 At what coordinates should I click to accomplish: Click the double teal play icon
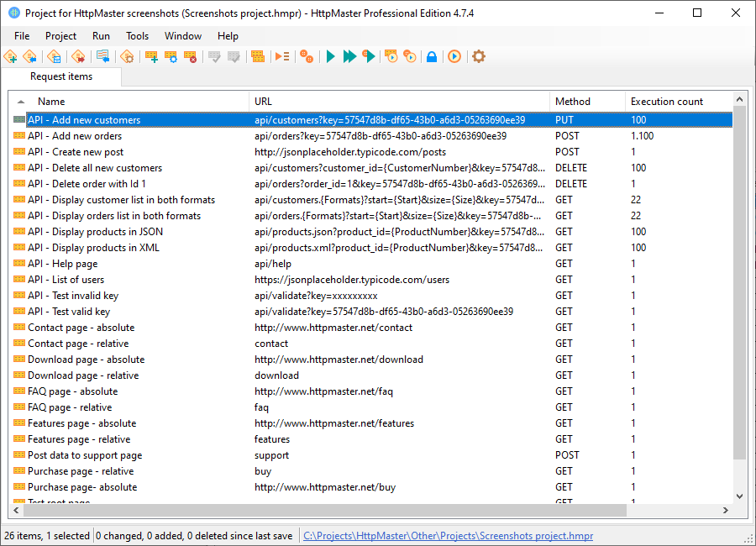click(x=349, y=56)
